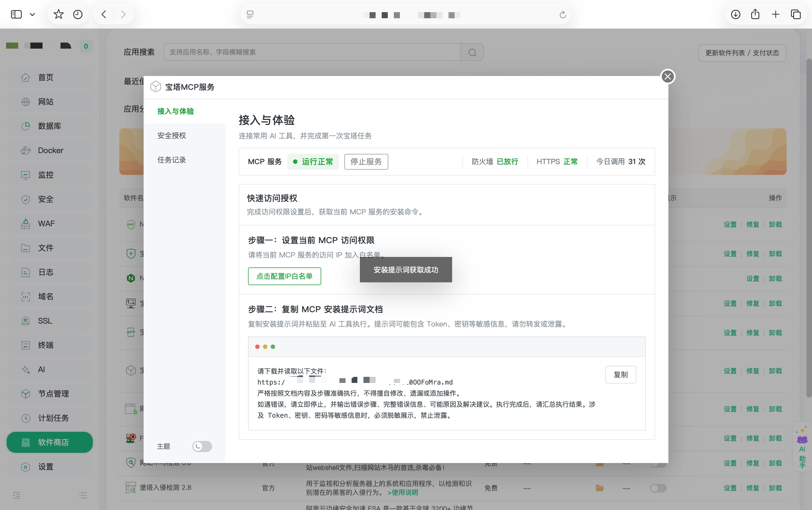Screen dimensions: 812x510
Task: Open the browser share icon
Action: [x=755, y=14]
